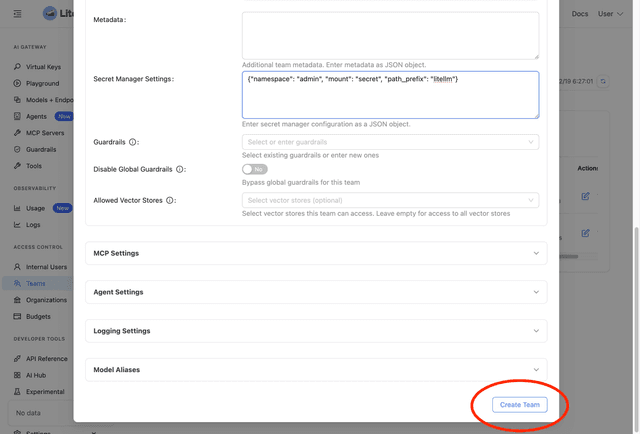The image size is (640, 434).
Task: Open the Usage bar chart icon
Action: pos(17,208)
